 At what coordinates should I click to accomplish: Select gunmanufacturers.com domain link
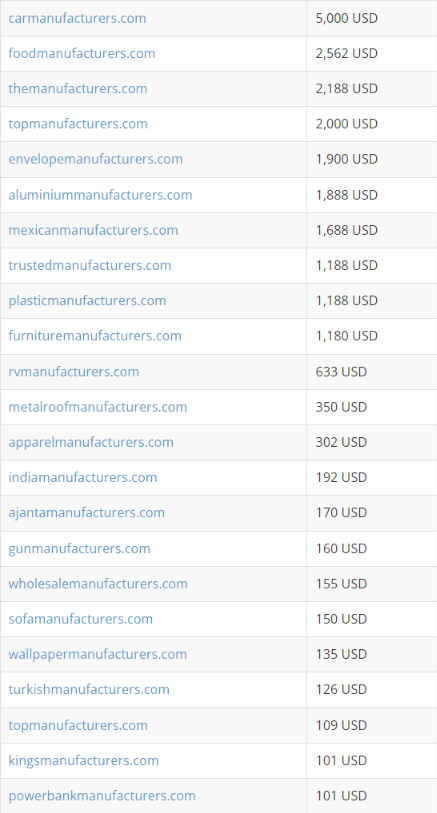pyautogui.click(x=79, y=549)
